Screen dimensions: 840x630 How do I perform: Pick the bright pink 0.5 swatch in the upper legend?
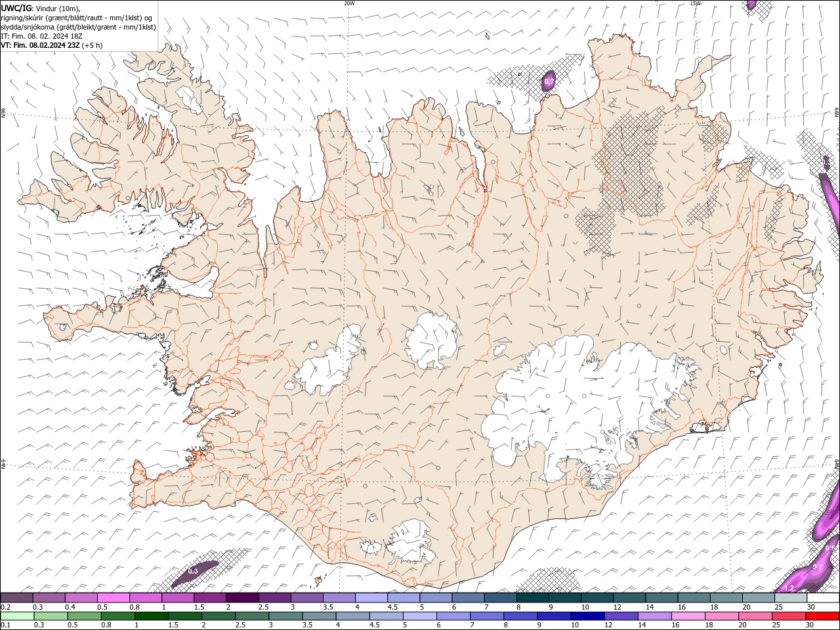(113, 598)
